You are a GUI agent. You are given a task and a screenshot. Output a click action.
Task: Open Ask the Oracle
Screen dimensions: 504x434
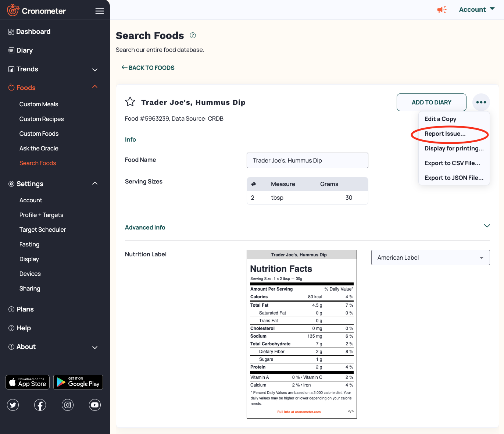click(x=39, y=148)
